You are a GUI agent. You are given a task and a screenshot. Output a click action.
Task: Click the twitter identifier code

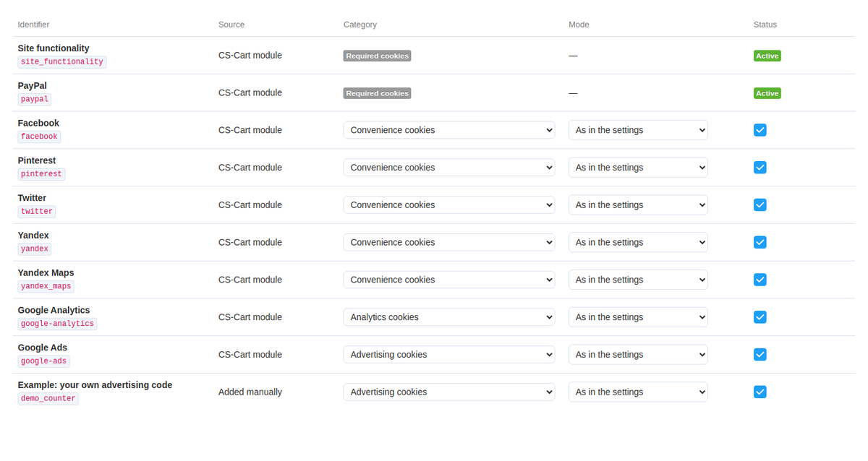click(x=37, y=212)
